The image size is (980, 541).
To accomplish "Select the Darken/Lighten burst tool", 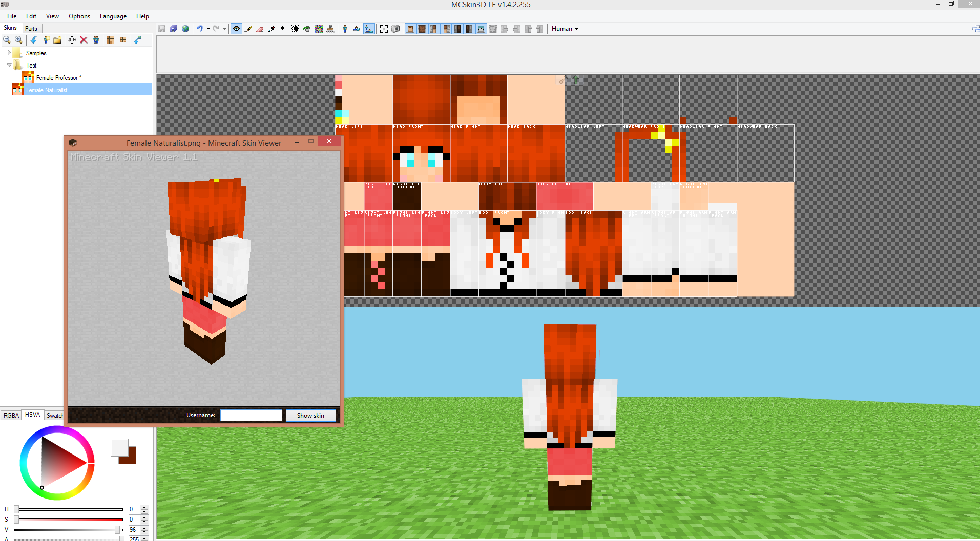I will [295, 29].
